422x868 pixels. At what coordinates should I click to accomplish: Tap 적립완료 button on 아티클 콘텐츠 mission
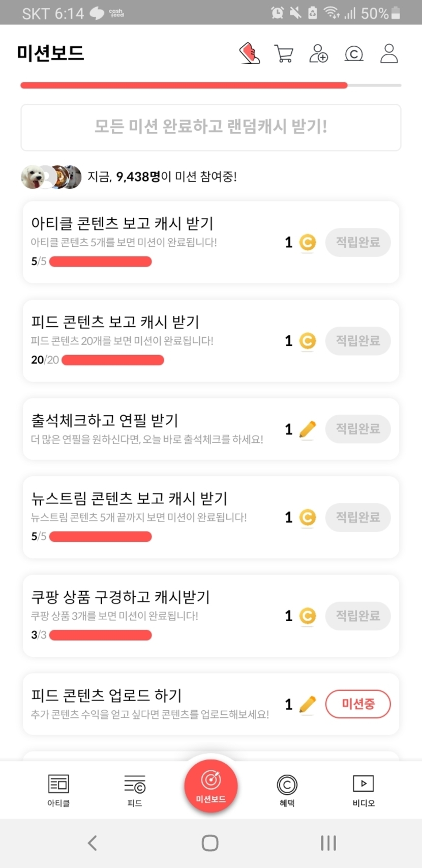click(x=358, y=242)
